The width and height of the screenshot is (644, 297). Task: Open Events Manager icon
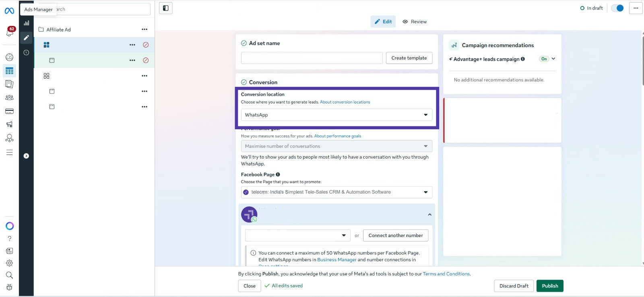click(x=9, y=138)
